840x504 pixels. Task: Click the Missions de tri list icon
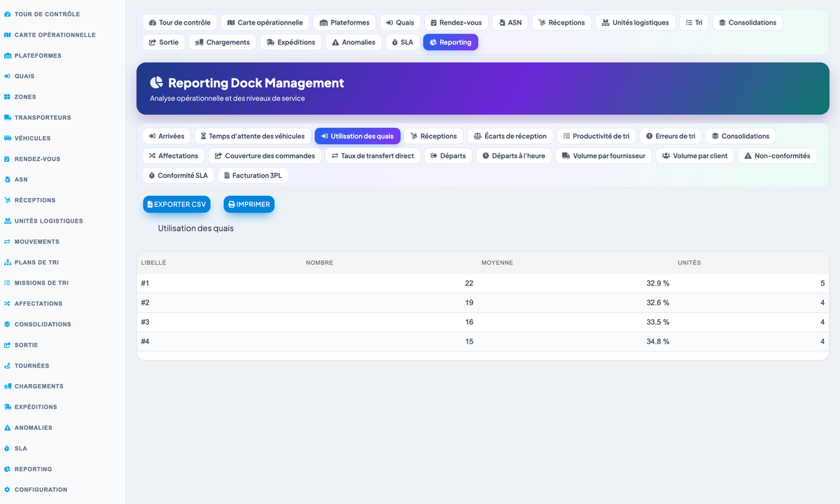click(x=7, y=283)
